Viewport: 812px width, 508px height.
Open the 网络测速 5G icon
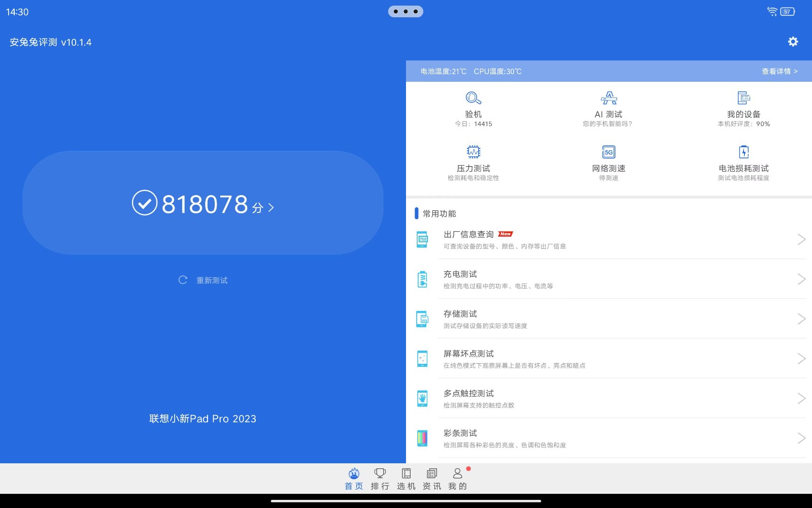608,151
